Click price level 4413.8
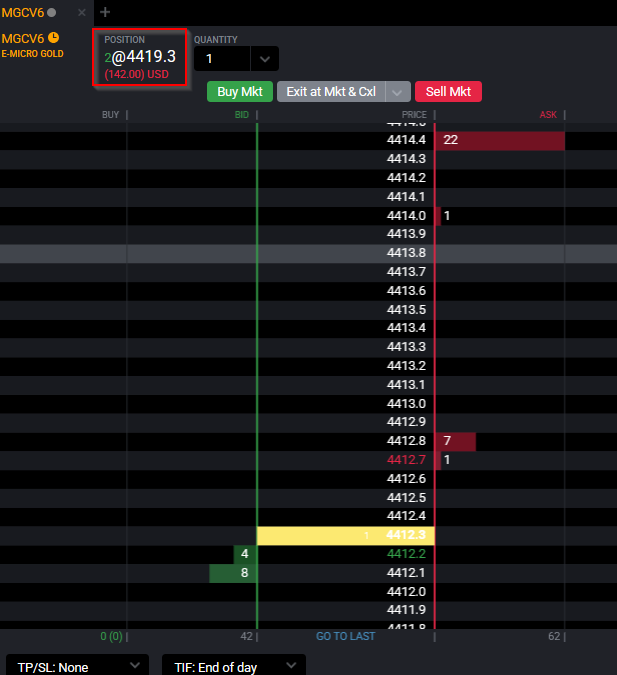 tap(406, 253)
